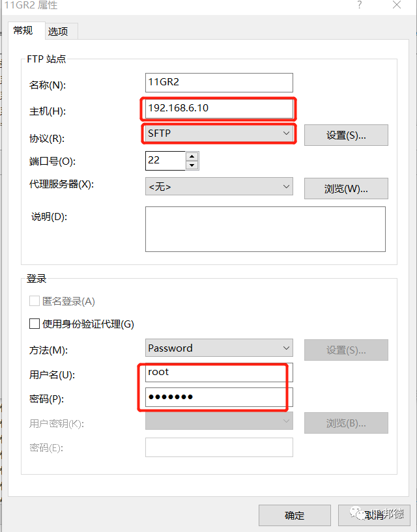Increase port number with up arrow

[192, 156]
